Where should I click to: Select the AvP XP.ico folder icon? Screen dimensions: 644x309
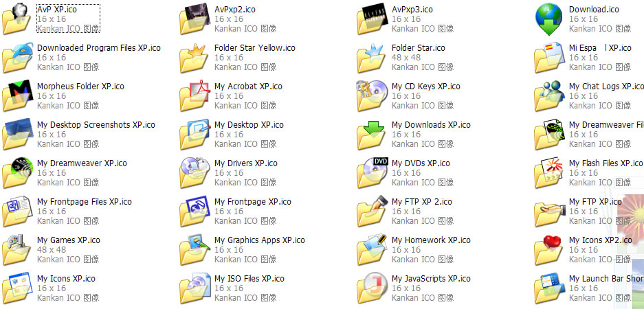[17, 19]
